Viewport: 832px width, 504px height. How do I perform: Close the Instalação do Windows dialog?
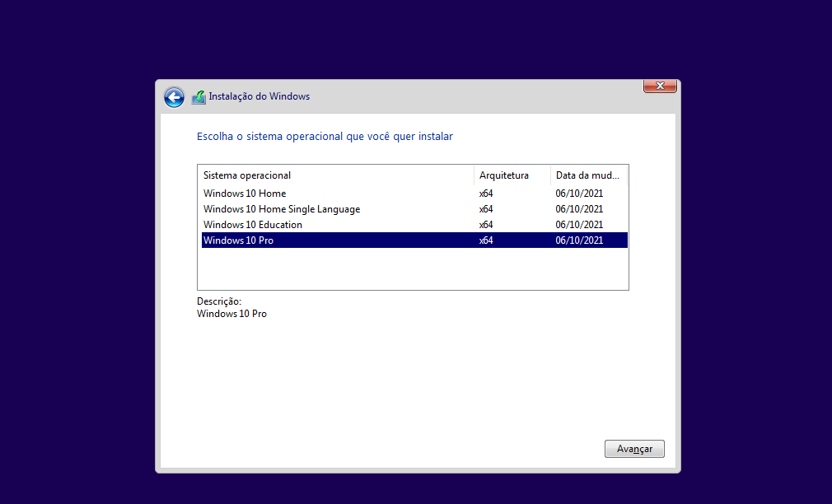(x=660, y=86)
